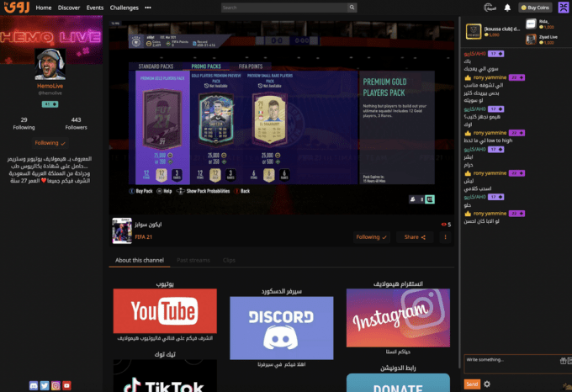The width and height of the screenshot is (572, 392).
Task: Open the TikTok banner panel
Action: click(165, 375)
